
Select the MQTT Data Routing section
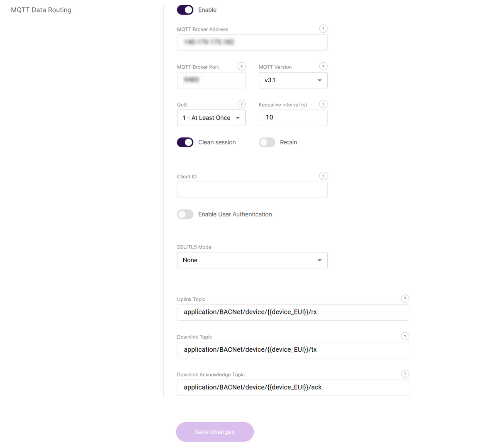click(x=41, y=10)
